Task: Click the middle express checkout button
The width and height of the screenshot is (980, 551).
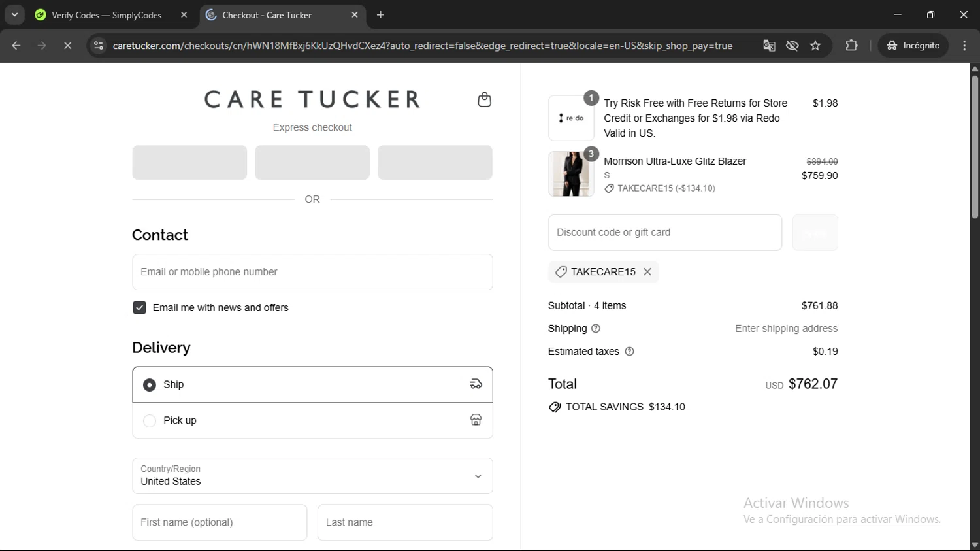Action: point(312,162)
